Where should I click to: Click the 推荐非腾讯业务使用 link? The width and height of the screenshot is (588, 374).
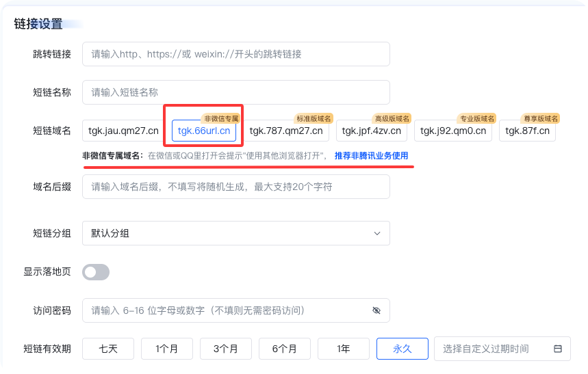click(371, 155)
